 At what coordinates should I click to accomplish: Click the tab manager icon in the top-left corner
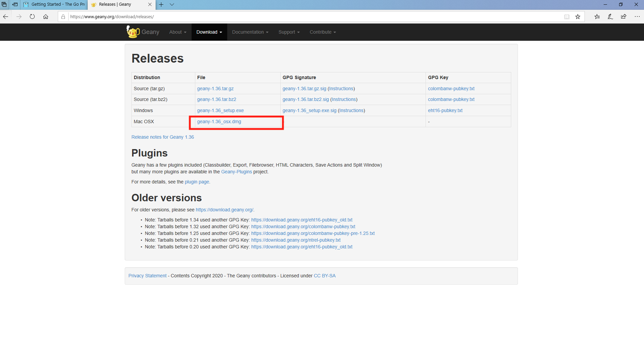(4, 4)
